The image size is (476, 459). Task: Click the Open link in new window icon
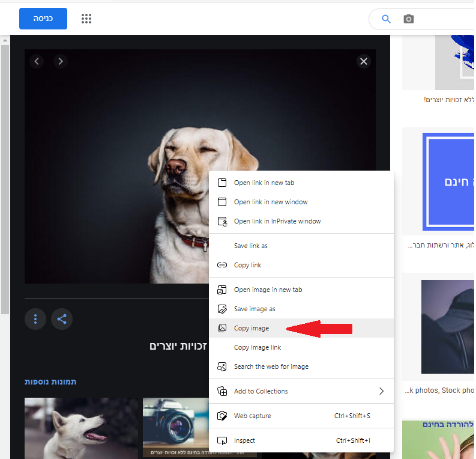pyautogui.click(x=222, y=202)
